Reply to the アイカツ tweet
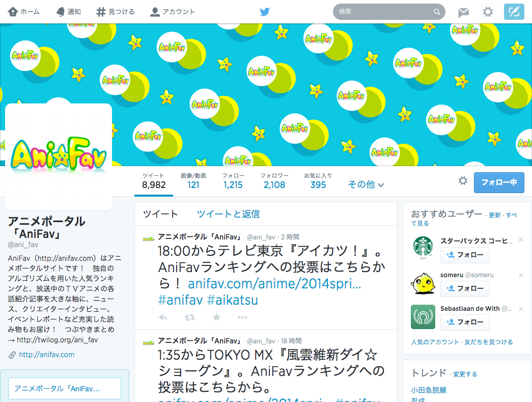The image size is (532, 402). 163,317
